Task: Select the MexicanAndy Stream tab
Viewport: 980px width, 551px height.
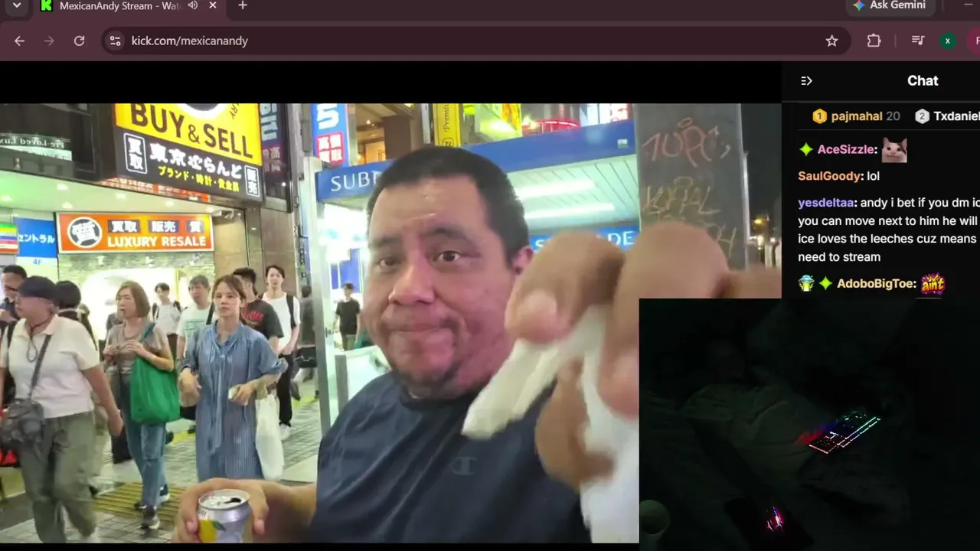Action: click(119, 5)
